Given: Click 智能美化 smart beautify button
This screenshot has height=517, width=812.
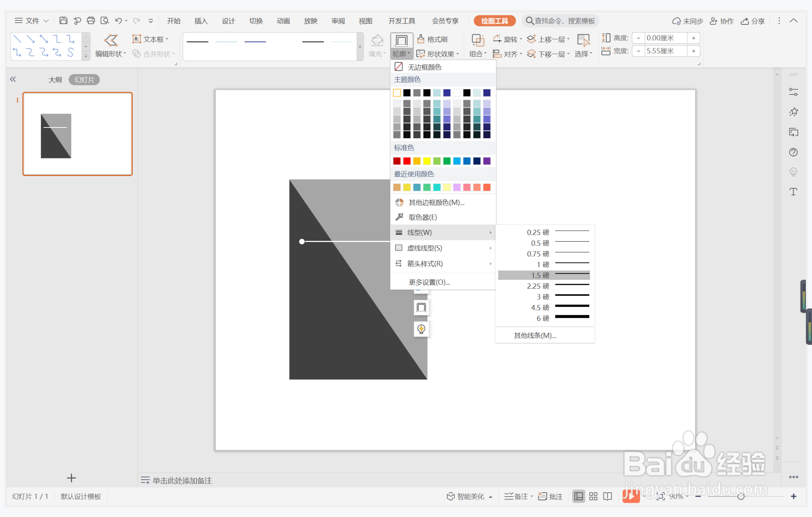Looking at the screenshot, I should pos(470,496).
